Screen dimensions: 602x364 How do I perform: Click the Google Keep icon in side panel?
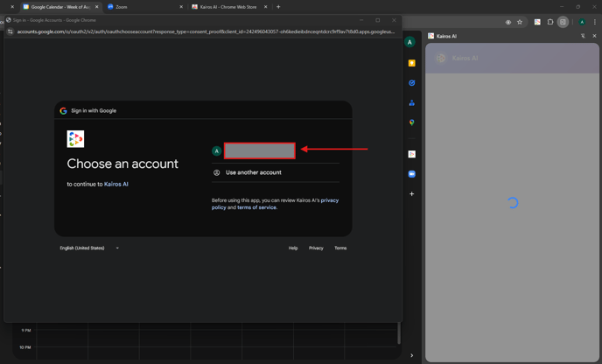point(411,63)
